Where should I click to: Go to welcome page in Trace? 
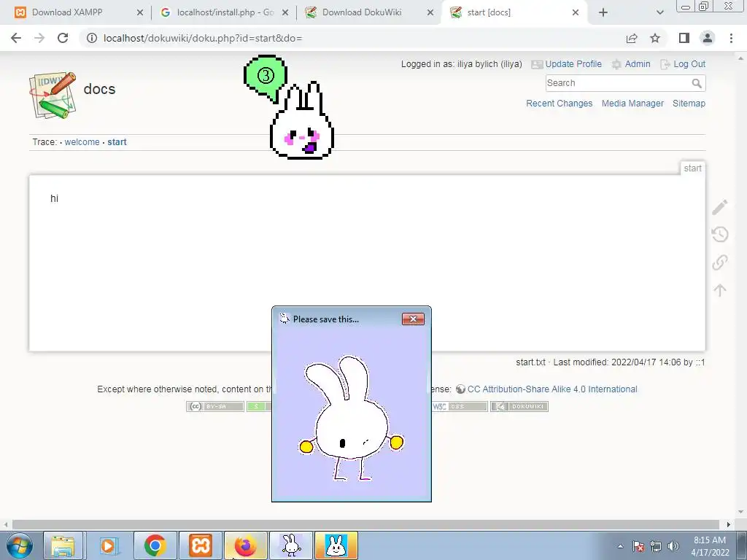point(82,142)
